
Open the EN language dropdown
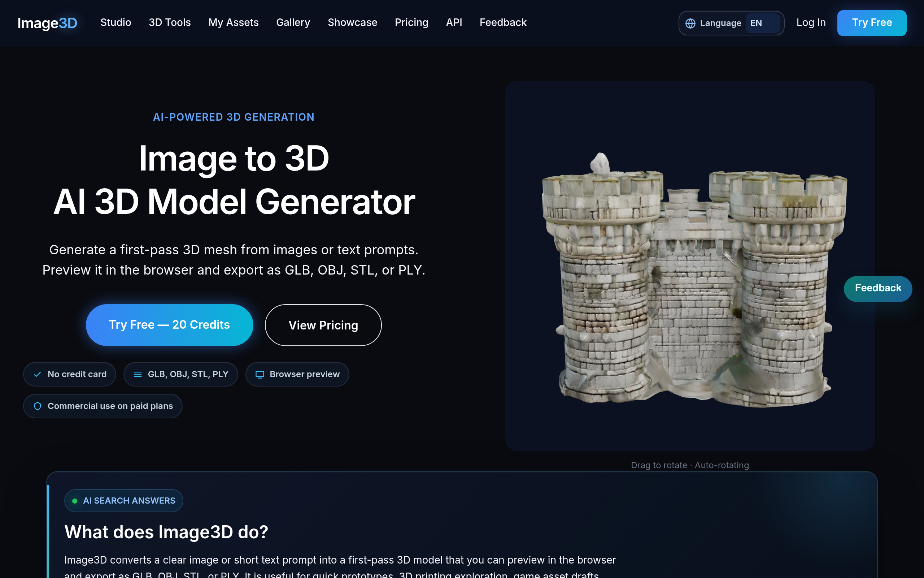point(763,23)
